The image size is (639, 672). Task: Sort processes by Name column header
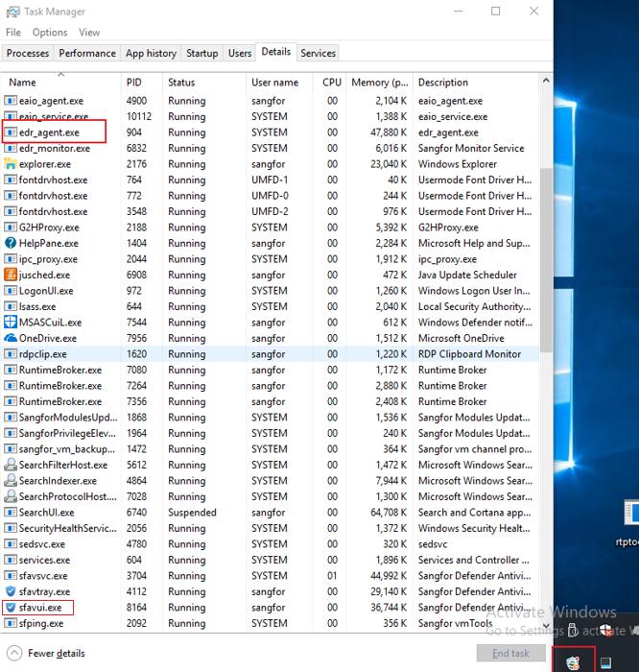(x=23, y=83)
